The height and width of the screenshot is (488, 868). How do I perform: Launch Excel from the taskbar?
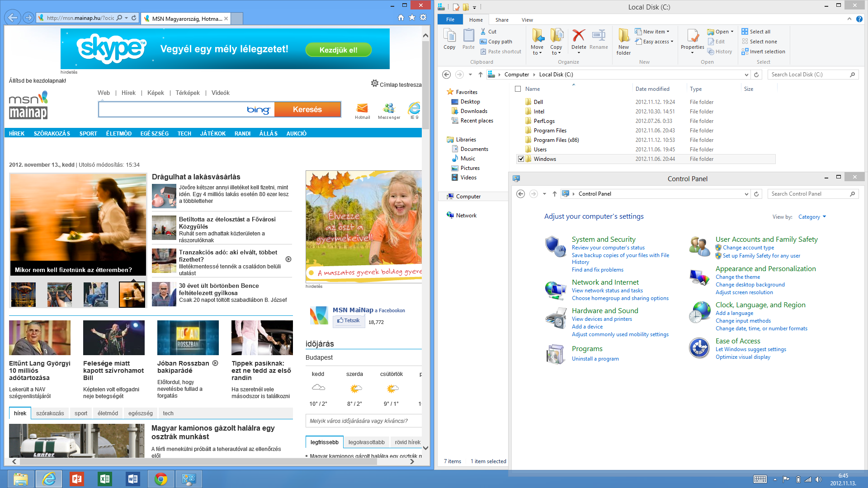tap(105, 479)
